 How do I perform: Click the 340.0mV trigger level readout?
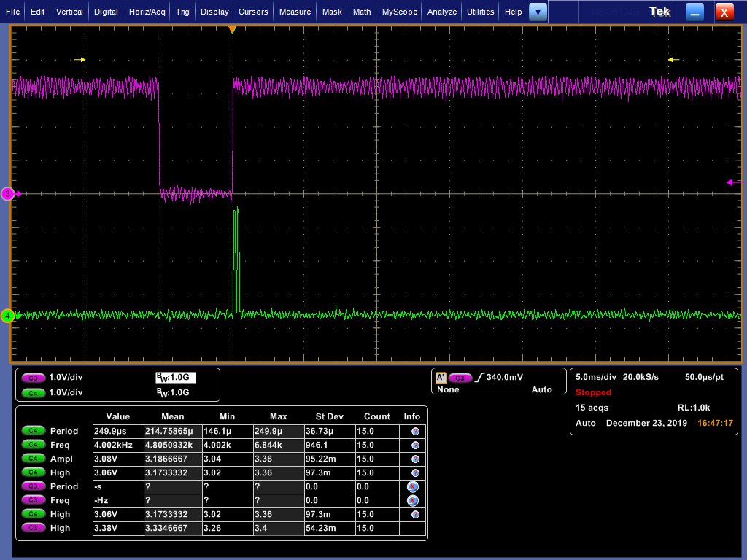pyautogui.click(x=504, y=377)
